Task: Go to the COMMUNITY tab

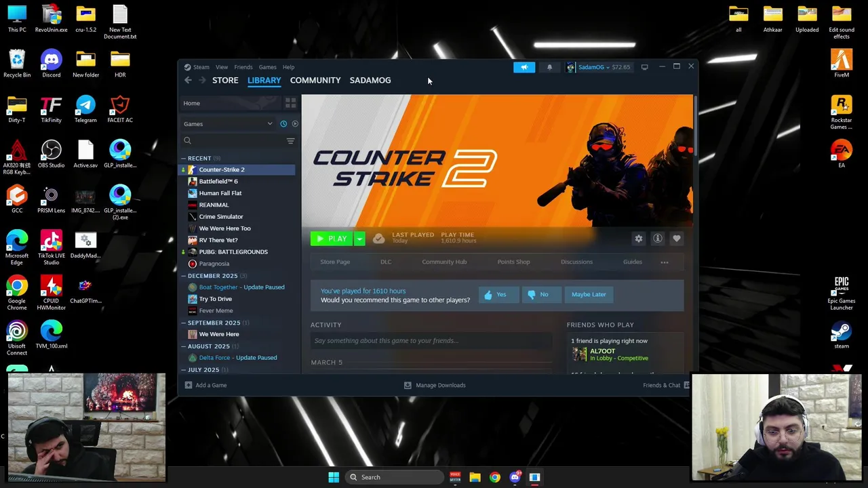Action: 315,80
